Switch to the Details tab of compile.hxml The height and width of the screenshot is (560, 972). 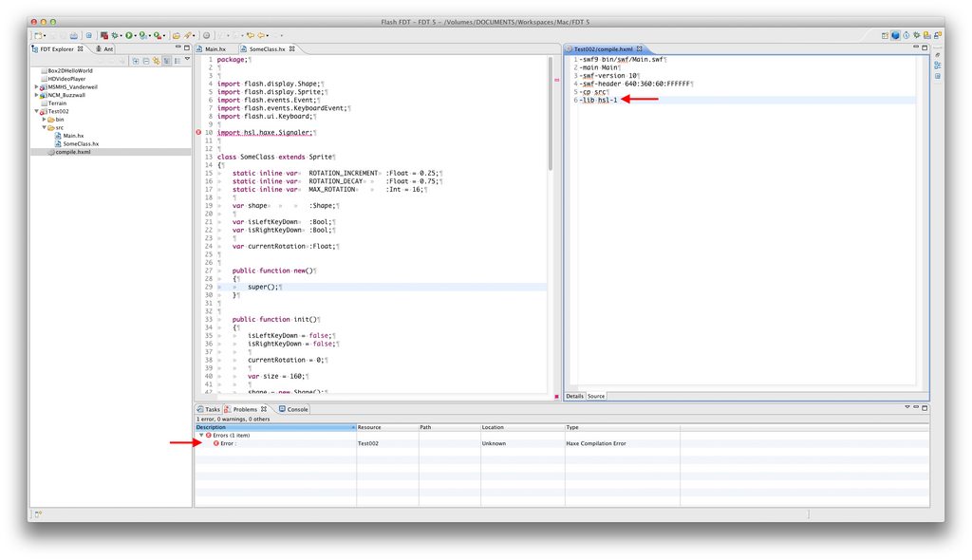tap(574, 396)
